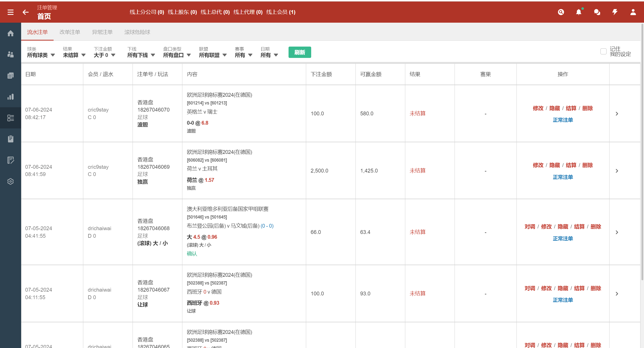Expand row arrow for bet 18267046068

617,232
